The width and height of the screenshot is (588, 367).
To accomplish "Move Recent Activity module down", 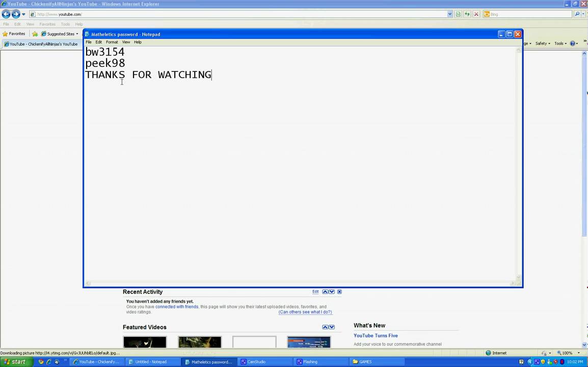I will (332, 292).
